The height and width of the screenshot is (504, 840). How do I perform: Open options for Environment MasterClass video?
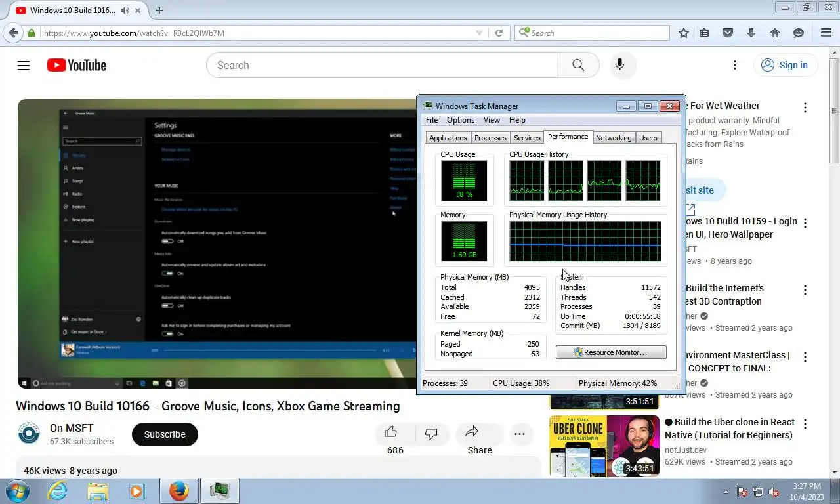click(x=805, y=357)
